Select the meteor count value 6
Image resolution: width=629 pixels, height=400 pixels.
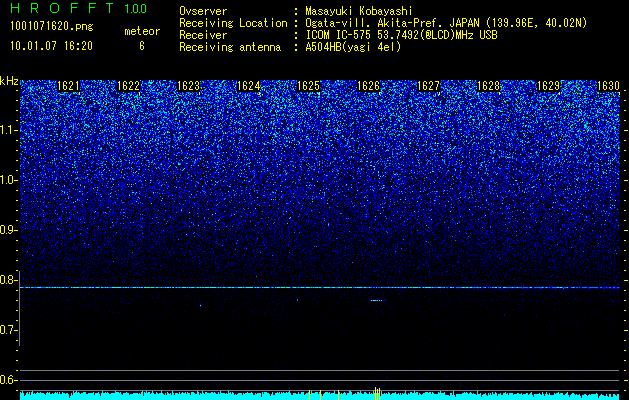click(142, 46)
